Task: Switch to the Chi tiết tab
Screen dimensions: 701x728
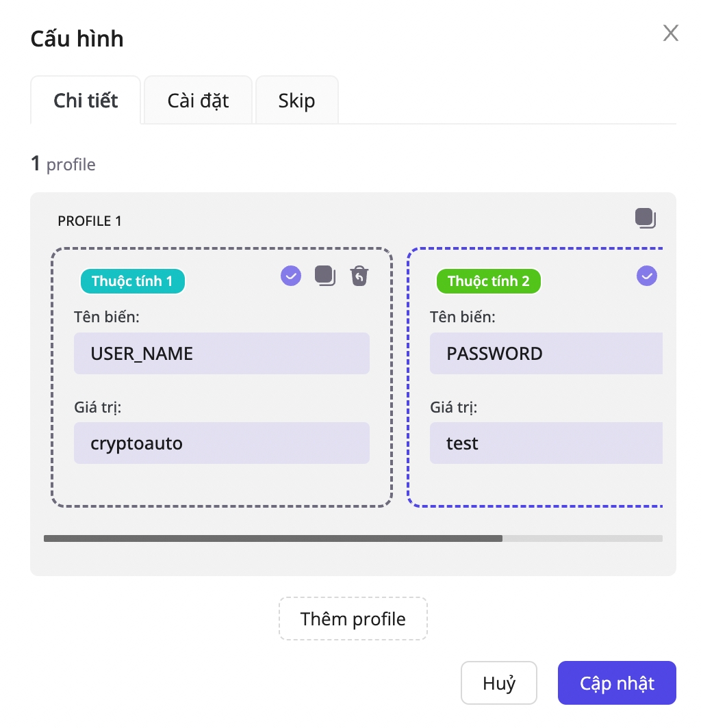Action: click(x=86, y=101)
